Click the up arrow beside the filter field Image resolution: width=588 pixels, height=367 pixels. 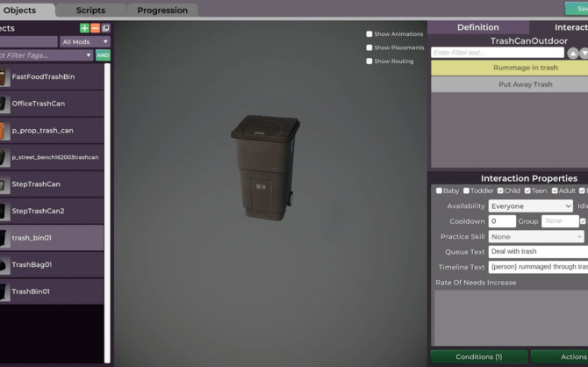tap(572, 54)
